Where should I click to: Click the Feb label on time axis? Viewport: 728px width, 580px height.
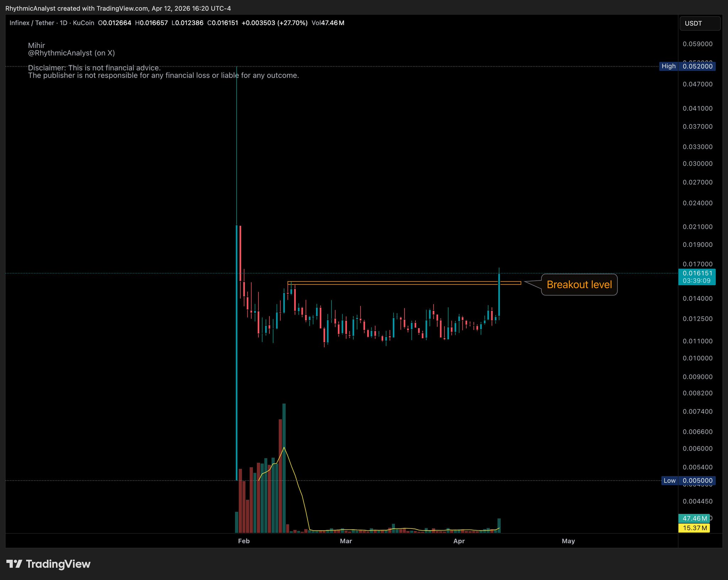tap(244, 541)
